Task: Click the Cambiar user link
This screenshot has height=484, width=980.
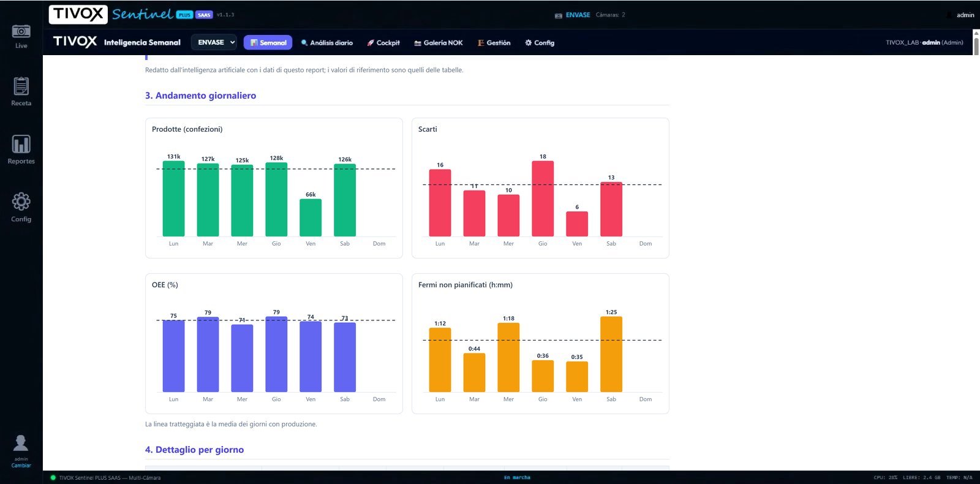Action: click(21, 466)
